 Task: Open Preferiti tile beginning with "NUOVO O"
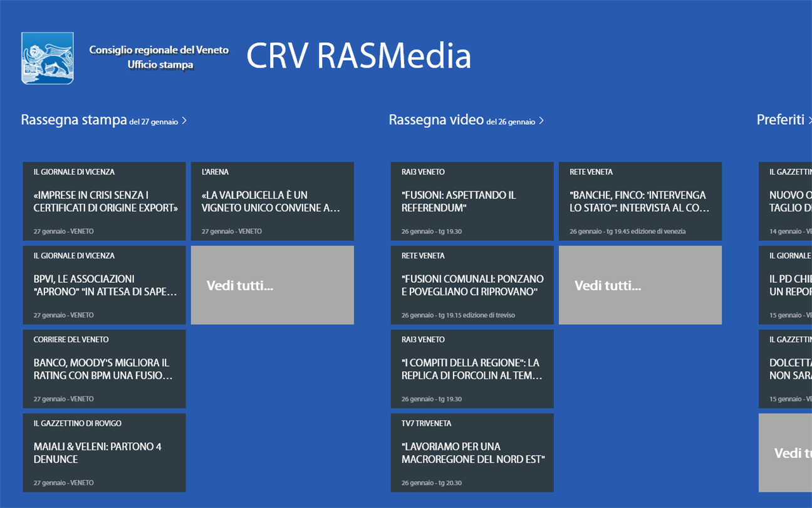pyautogui.click(x=786, y=201)
